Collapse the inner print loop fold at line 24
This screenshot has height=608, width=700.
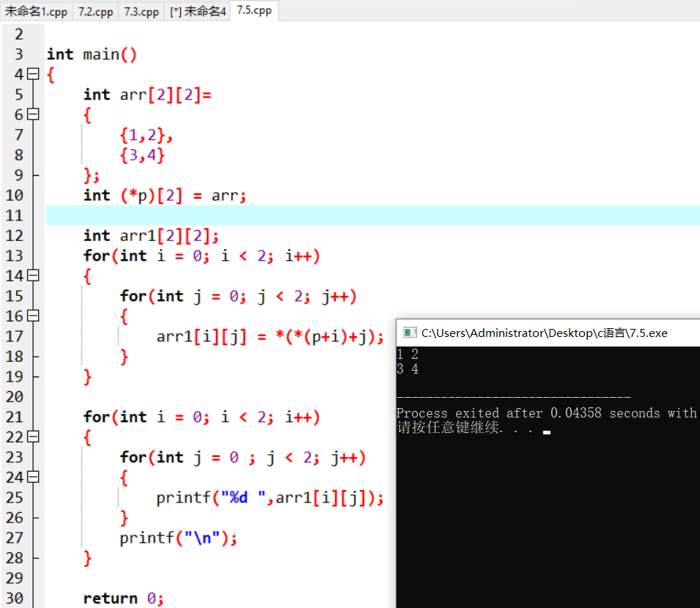coord(33,478)
